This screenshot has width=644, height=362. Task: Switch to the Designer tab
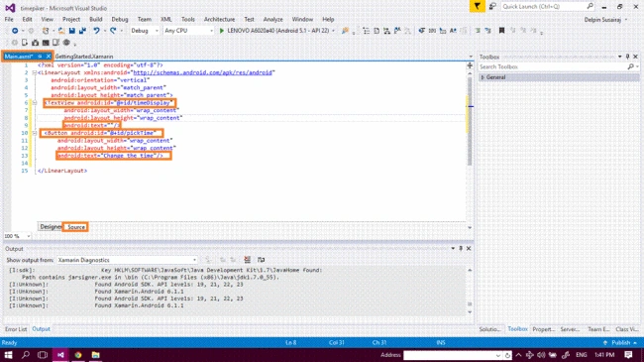(51, 227)
